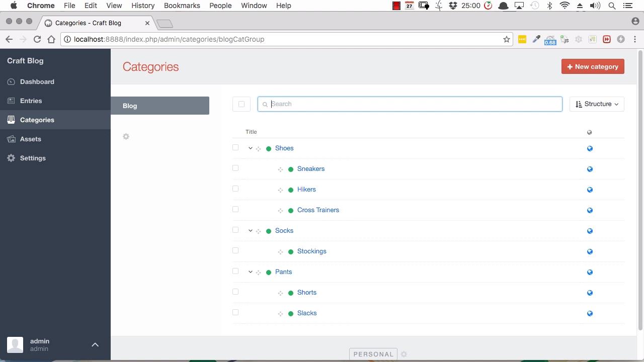644x362 pixels.
Task: Click the Settings gear icon in sidebar
Action: 11,158
